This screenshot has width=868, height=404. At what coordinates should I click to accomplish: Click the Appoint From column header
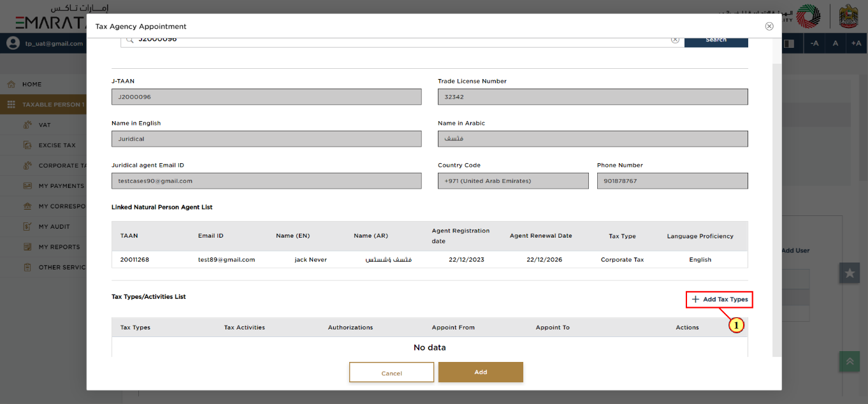pos(453,328)
